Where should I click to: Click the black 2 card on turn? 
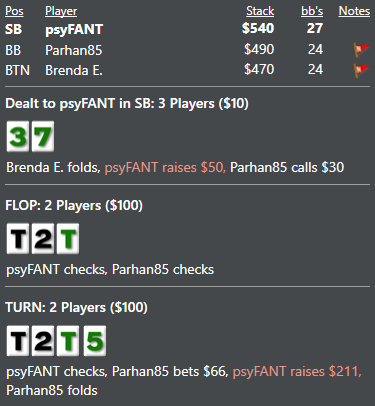coord(43,341)
